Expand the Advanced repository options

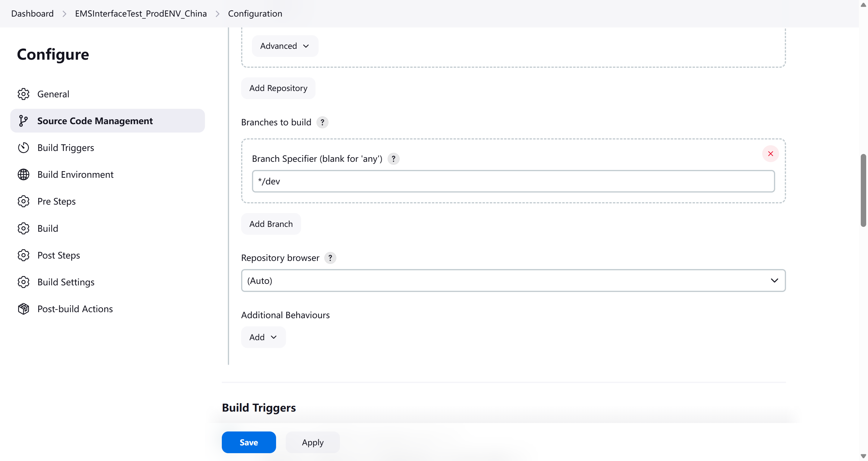(x=285, y=46)
